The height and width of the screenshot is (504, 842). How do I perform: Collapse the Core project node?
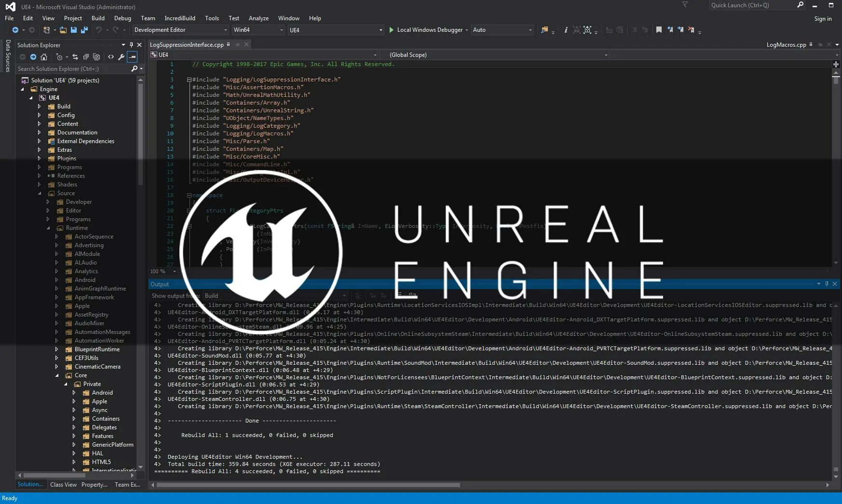56,375
